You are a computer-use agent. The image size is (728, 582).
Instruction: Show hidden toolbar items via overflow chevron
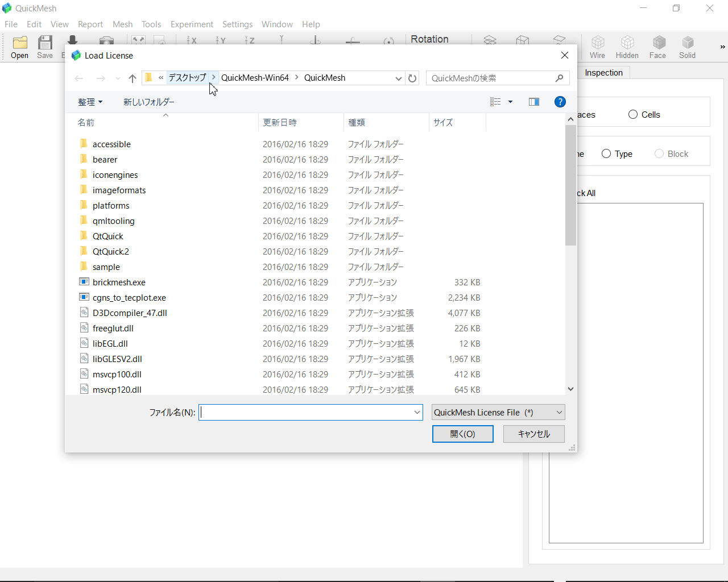point(722,47)
